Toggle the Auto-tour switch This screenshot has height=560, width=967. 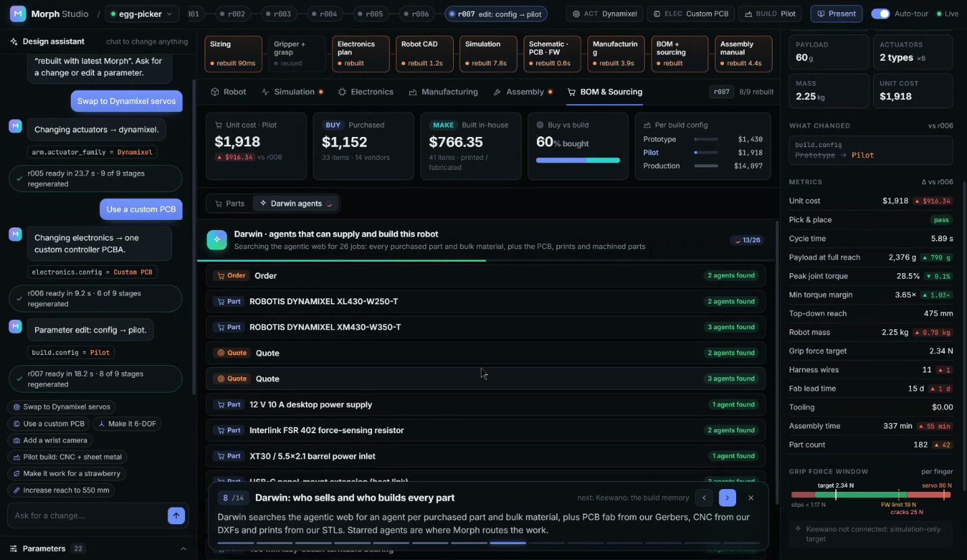pyautogui.click(x=880, y=13)
